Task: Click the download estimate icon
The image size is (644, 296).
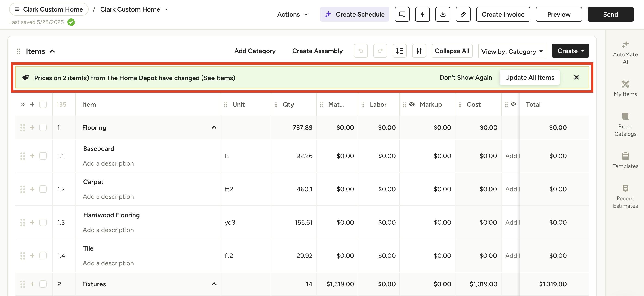Action: [442, 15]
